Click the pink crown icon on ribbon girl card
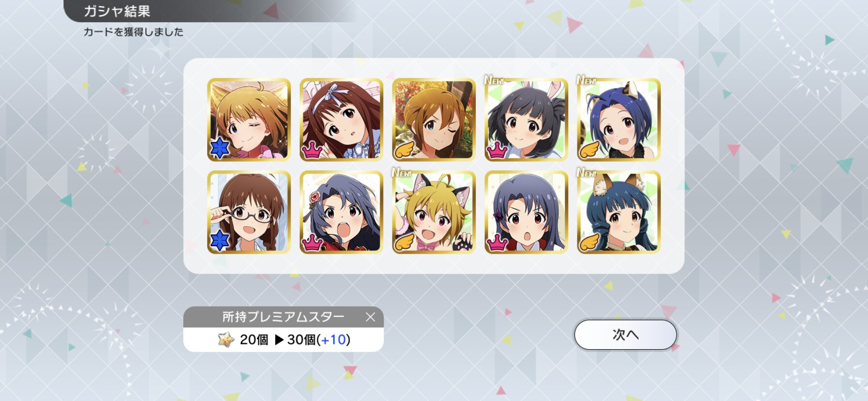The height and width of the screenshot is (401, 868). point(312,151)
